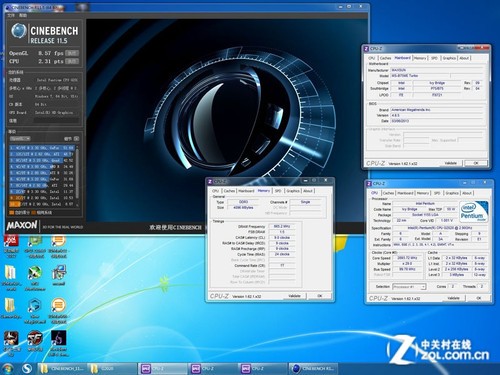Switch to G2020 folder taskbar button

click(x=112, y=369)
